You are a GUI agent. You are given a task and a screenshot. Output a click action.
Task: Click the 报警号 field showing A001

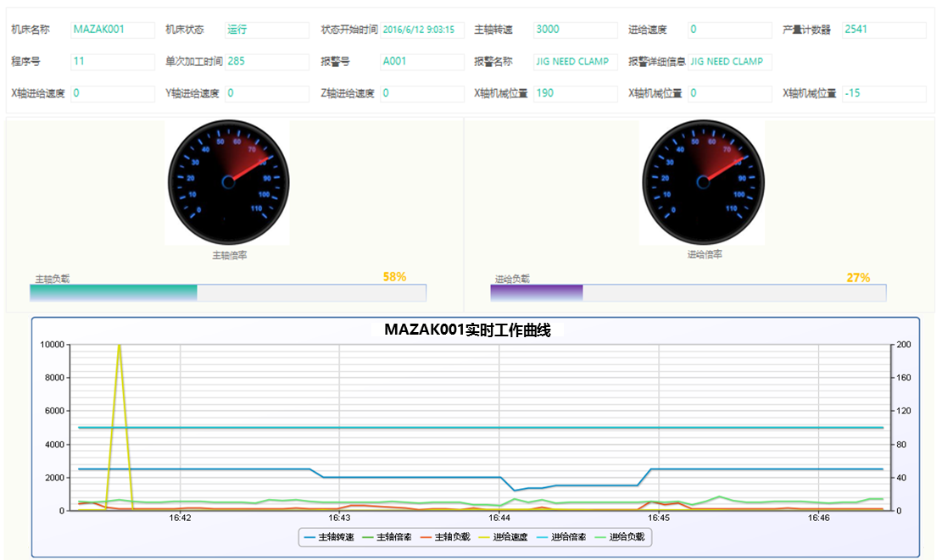(421, 62)
